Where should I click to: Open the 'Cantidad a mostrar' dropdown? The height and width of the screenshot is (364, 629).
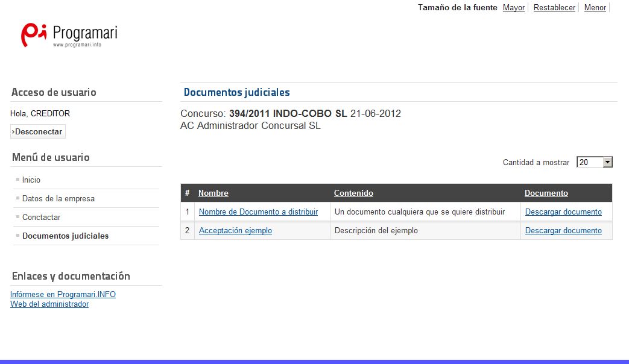tap(594, 162)
